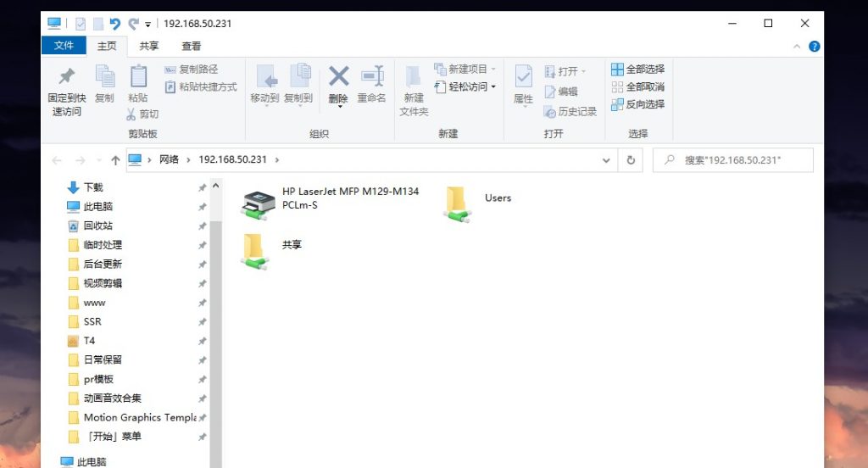Expand the chevron after 网络 in path
Viewport: 868px width, 468px height.
(188, 160)
